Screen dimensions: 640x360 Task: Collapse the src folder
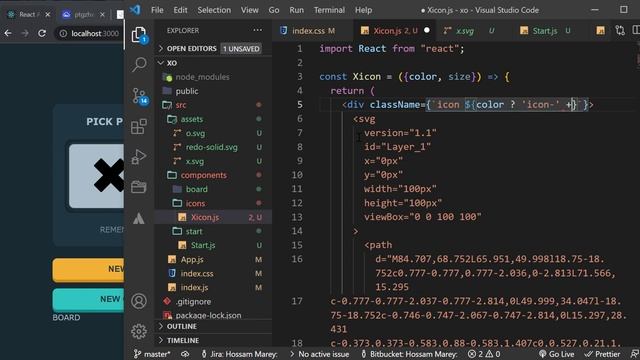click(x=213, y=105)
